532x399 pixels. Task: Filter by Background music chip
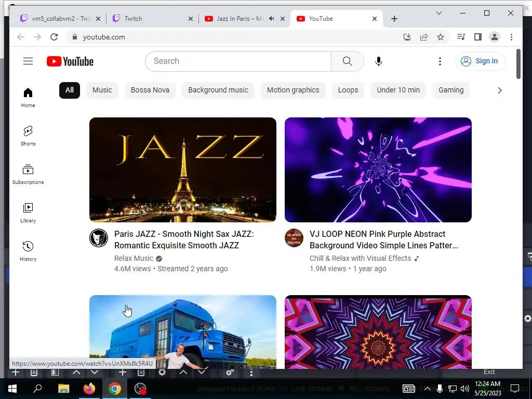point(218,90)
